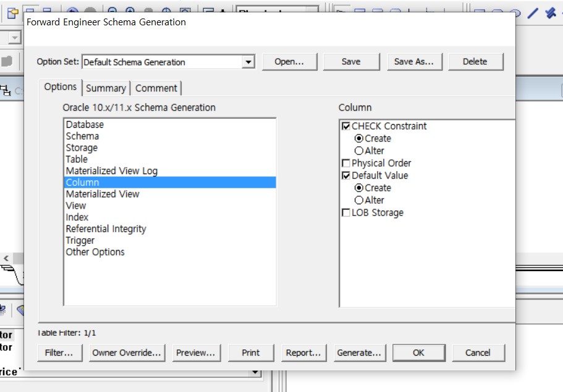Open the Filter... dialog
563x392 pixels.
point(59,353)
